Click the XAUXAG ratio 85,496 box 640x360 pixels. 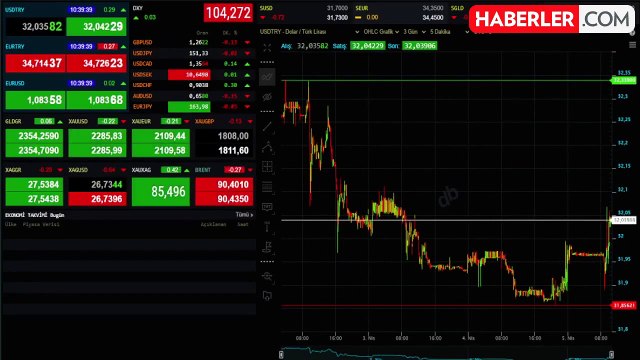pyautogui.click(x=161, y=191)
